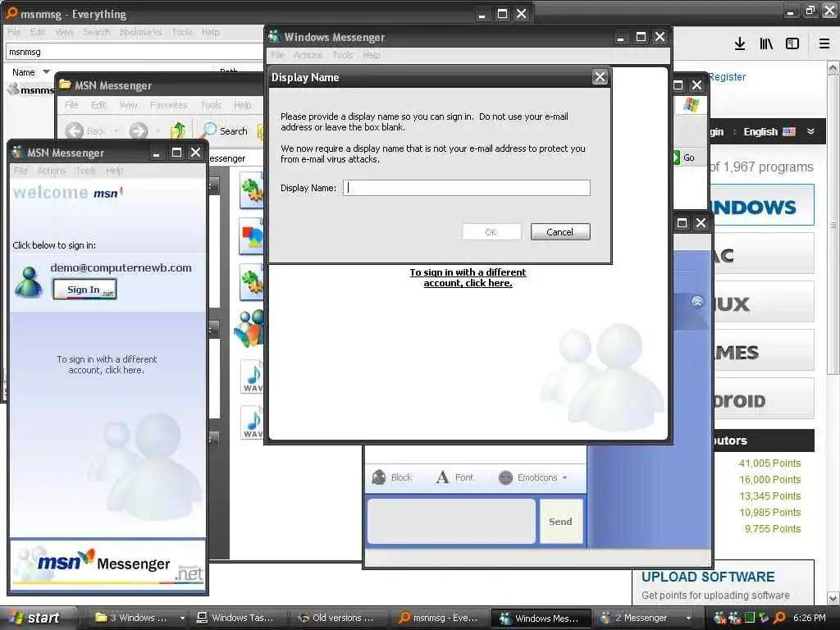Click the Windows flag logo in the rear window
840x630 pixels.
click(691, 104)
